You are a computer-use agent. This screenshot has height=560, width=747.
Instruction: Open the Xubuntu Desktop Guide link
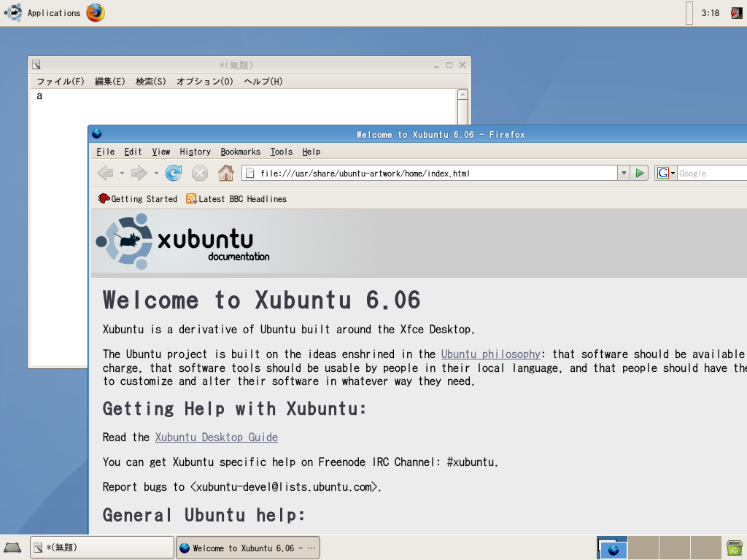216,437
